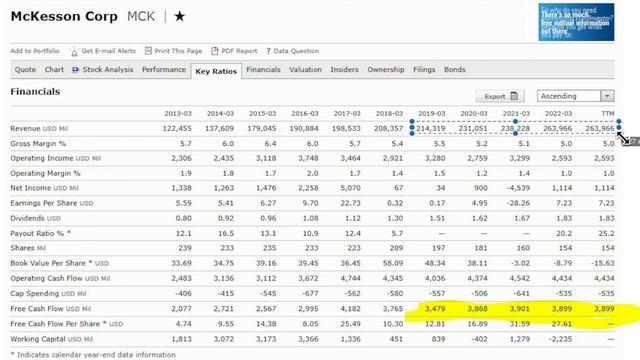Click the Free Cash Flow Per Share label
Viewport: 640px width, 360px height.
pyautogui.click(x=67, y=324)
